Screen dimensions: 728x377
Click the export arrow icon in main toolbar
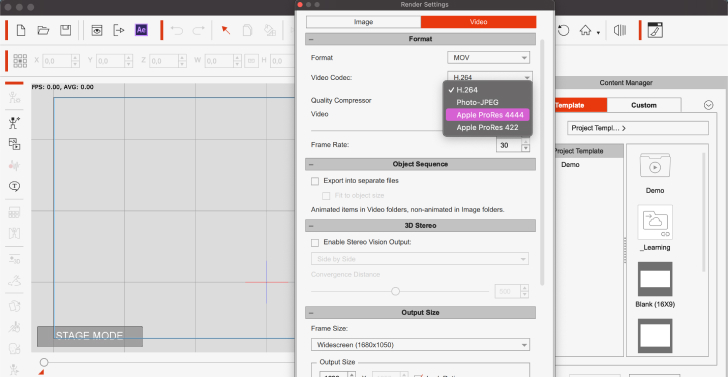119,31
